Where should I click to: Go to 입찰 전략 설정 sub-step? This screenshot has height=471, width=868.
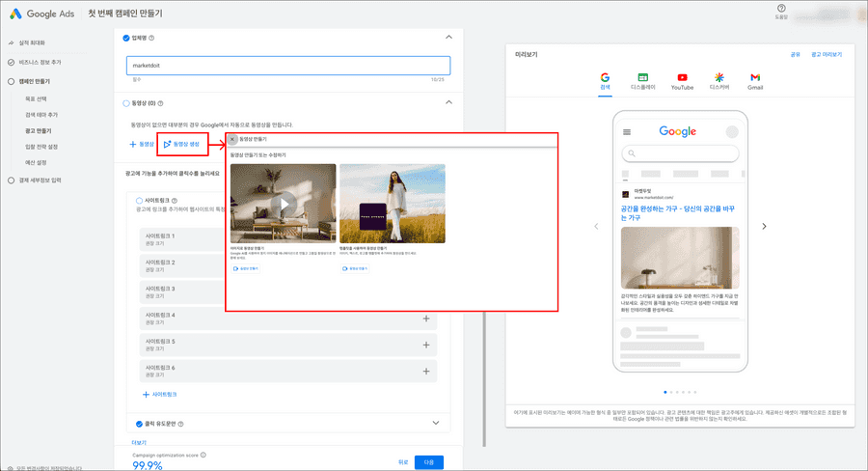tap(41, 147)
